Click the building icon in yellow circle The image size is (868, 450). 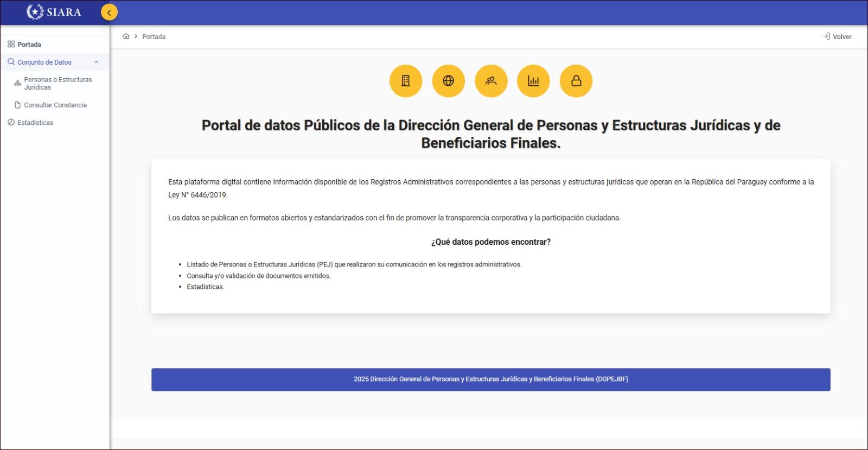(405, 81)
